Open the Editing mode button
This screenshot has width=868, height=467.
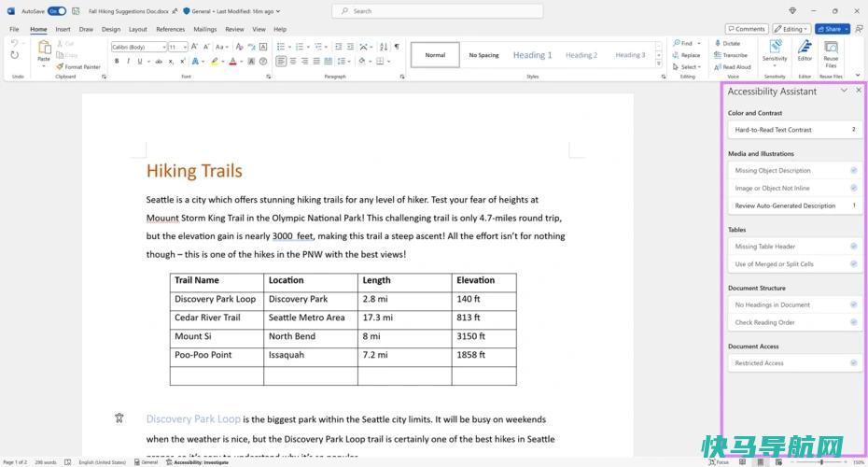[x=791, y=29]
